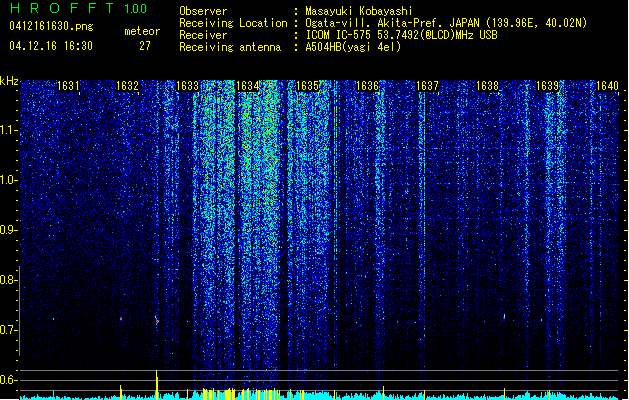Click the 1638 time marker
Image resolution: width=629 pixels, height=400 pixels.
[487, 86]
